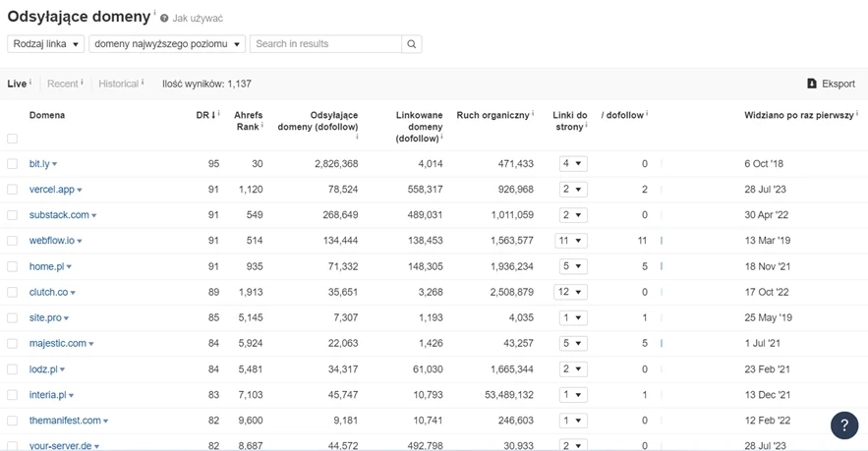
Task: Open the substack.com domain link
Action: click(59, 215)
